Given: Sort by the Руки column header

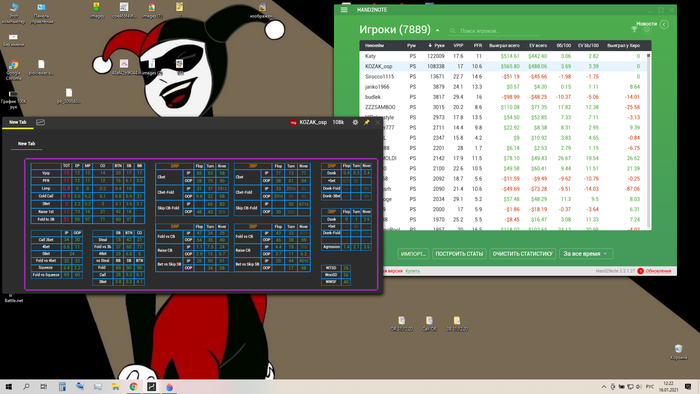Looking at the screenshot, I should pyautogui.click(x=436, y=46).
